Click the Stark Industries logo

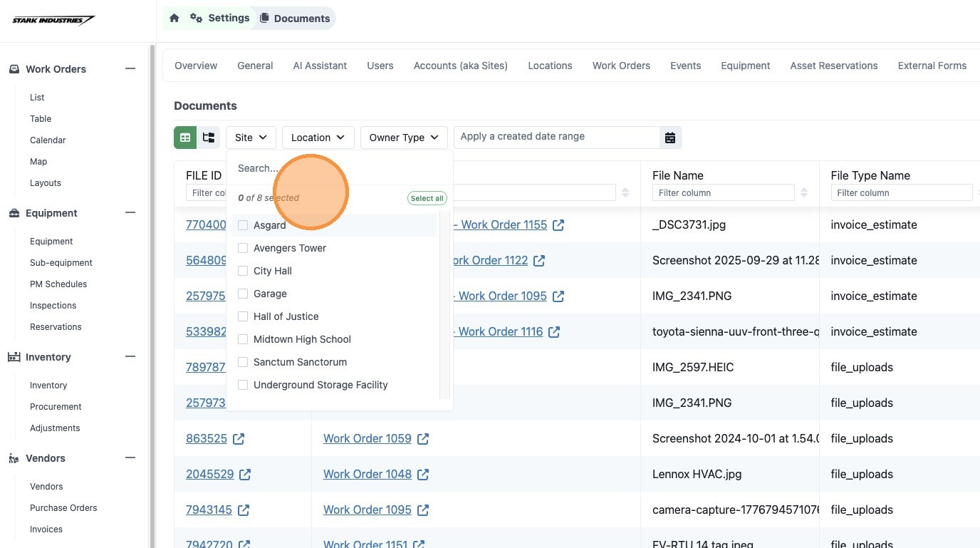click(53, 20)
